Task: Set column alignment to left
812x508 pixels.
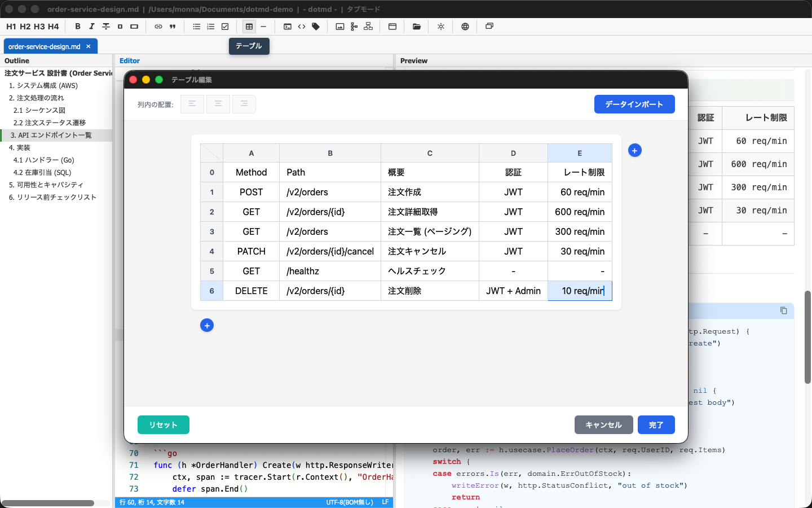Action: point(192,104)
